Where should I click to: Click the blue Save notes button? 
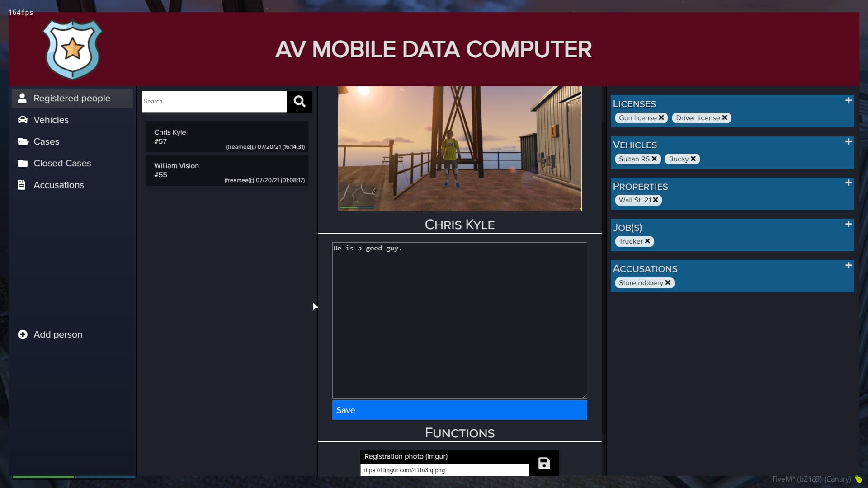(x=459, y=410)
